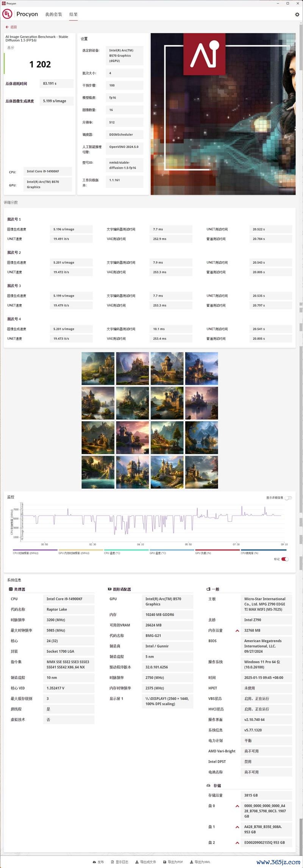Viewport: 303px width, 868px height.
Task: Click the 10.1 ms text encoder value
Action: click(x=171, y=329)
